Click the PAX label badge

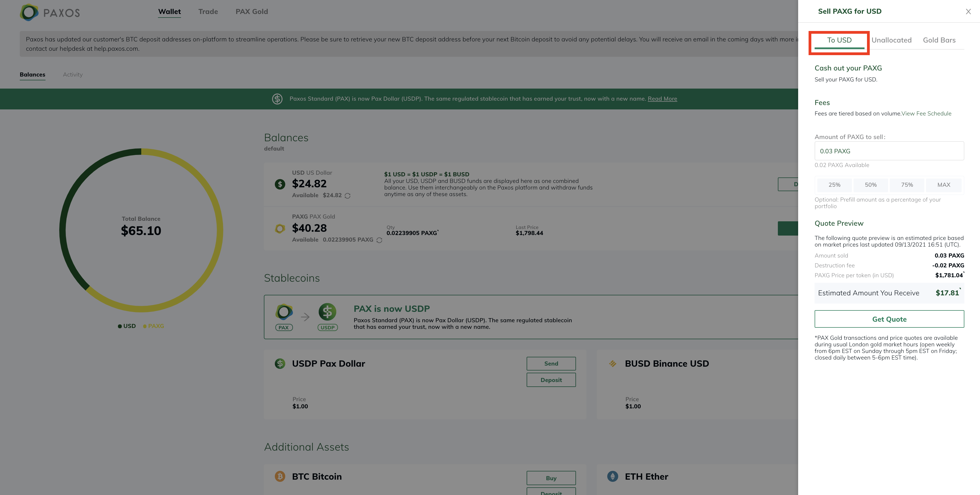284,328
